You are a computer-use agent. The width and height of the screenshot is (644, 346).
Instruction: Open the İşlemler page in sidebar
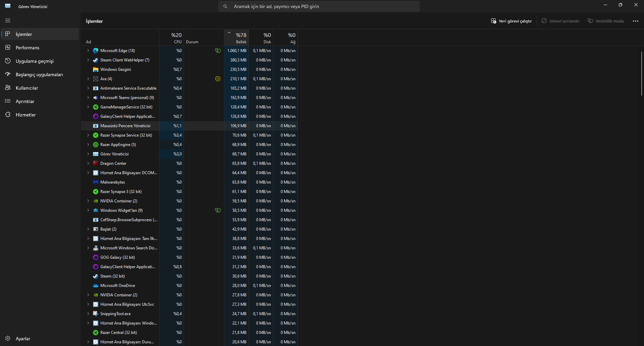coord(40,34)
